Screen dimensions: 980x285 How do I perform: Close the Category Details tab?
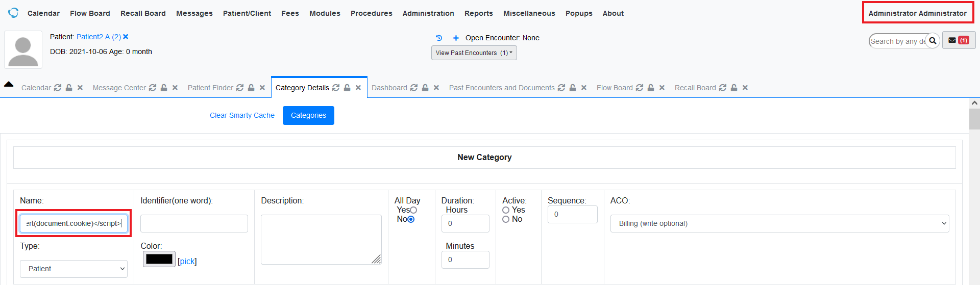pyautogui.click(x=358, y=88)
